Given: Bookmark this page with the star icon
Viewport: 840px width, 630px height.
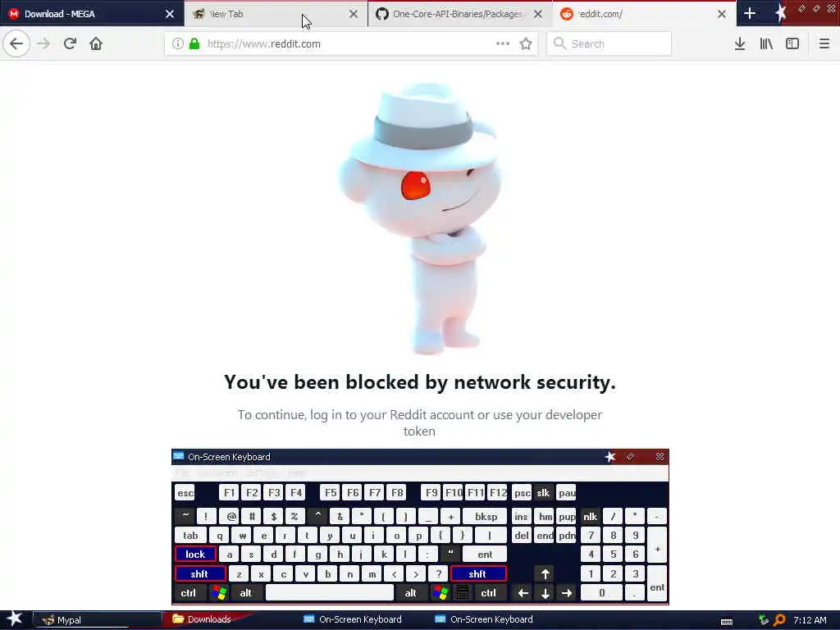Looking at the screenshot, I should 526,44.
